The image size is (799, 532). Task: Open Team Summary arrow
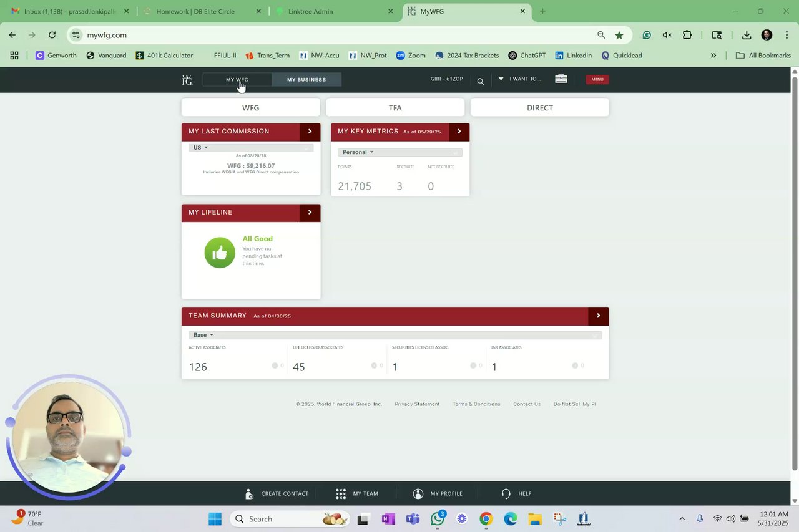598,316
